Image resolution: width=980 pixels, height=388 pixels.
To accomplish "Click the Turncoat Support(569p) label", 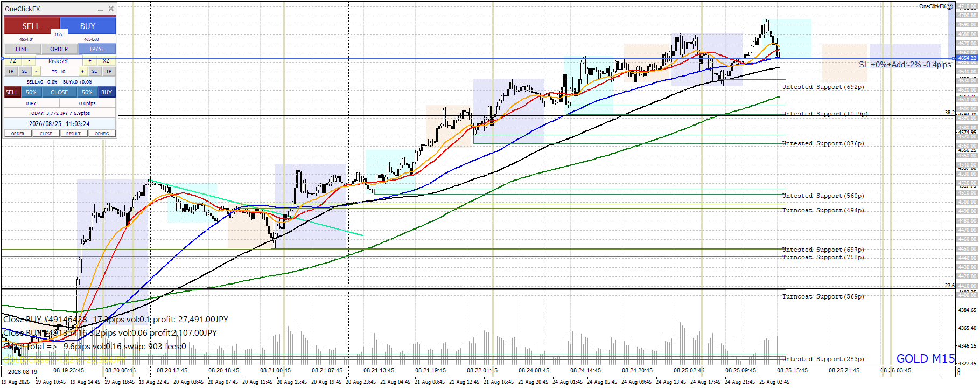I will pyautogui.click(x=823, y=296).
